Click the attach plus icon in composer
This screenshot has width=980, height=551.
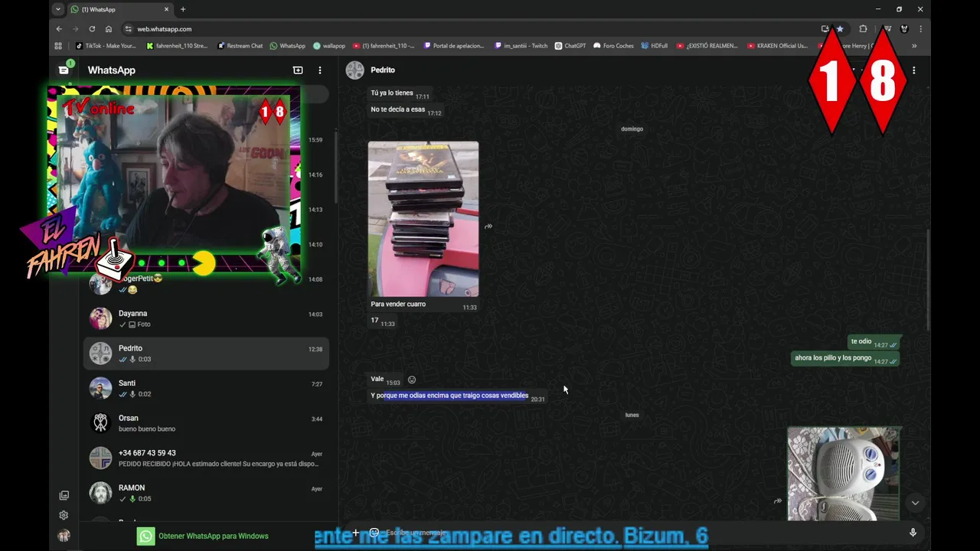click(355, 533)
